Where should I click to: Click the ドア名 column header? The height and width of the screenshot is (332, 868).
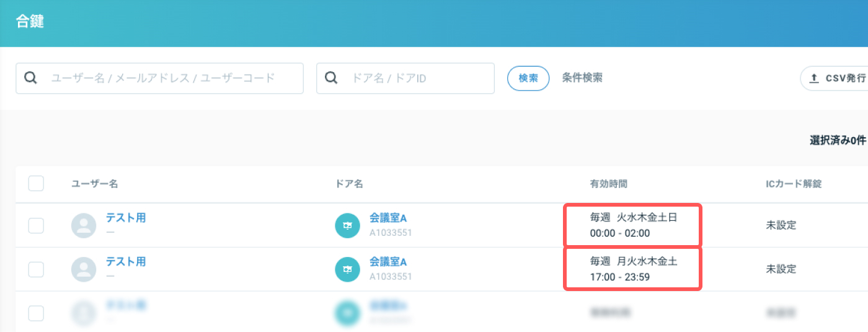coord(348,184)
